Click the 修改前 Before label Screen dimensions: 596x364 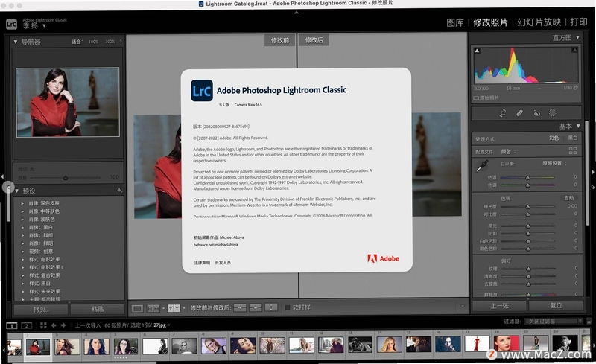(x=280, y=40)
